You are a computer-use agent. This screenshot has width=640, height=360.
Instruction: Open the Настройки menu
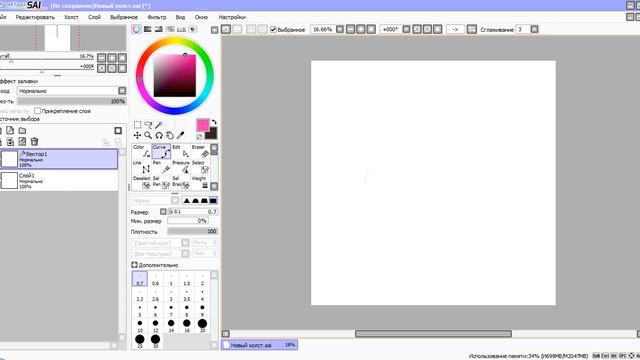click(x=232, y=17)
